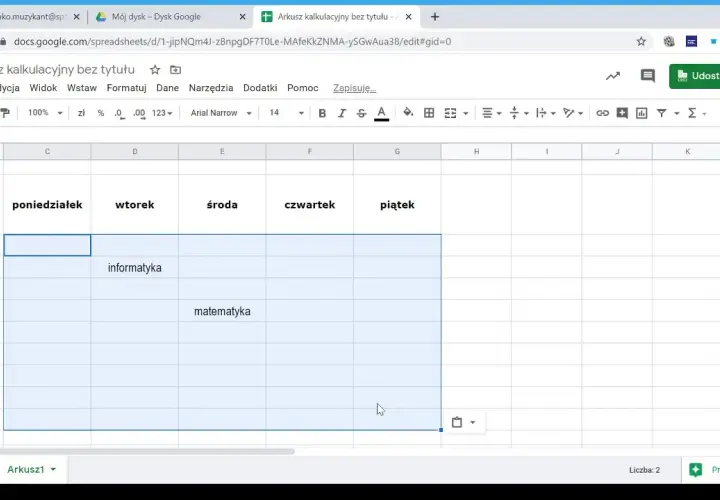Open the zoom 100% dropdown
The image size is (720, 500).
pos(45,113)
